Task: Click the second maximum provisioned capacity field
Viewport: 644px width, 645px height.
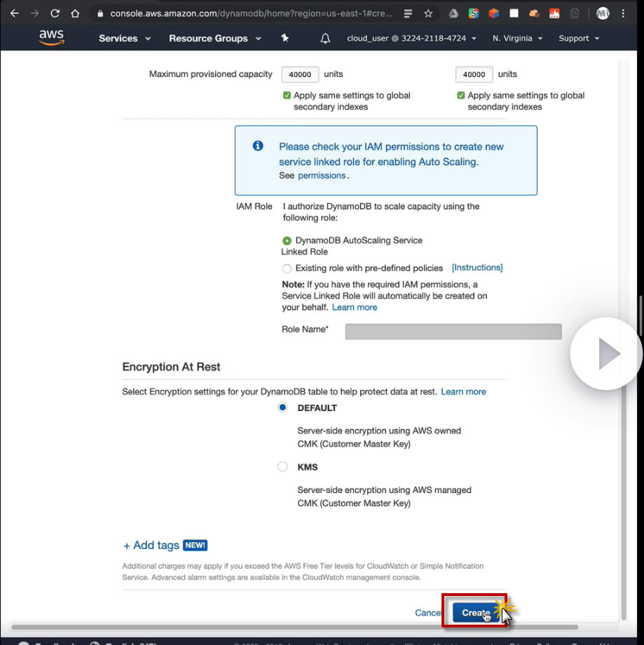Action: click(x=474, y=74)
